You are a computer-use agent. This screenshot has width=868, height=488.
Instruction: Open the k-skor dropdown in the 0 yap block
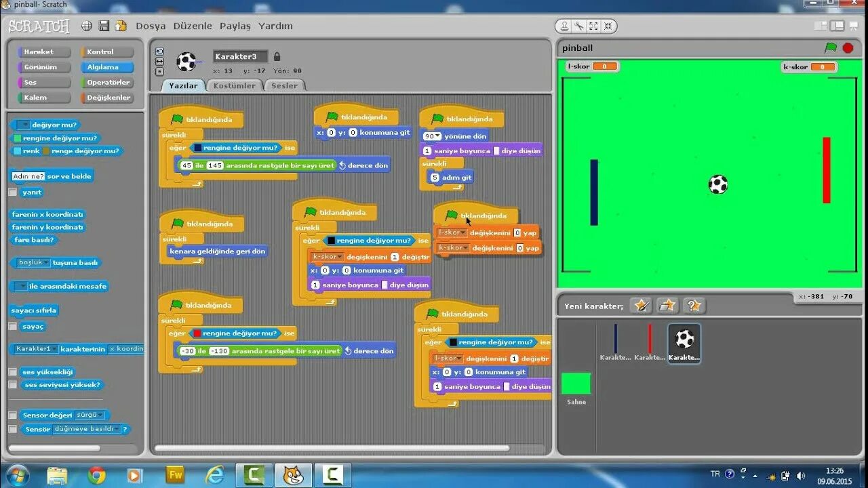pyautogui.click(x=454, y=248)
